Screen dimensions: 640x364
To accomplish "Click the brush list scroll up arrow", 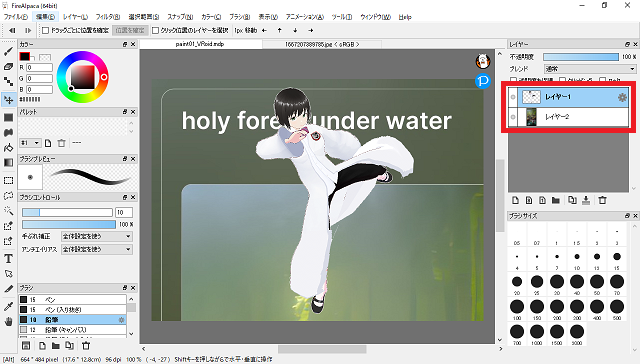I will click(131, 299).
